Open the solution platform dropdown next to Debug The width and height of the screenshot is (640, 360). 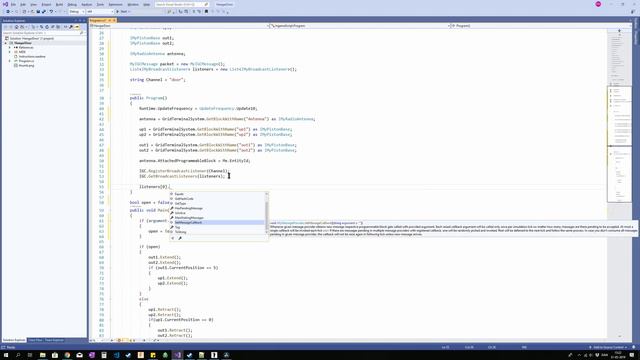pyautogui.click(x=100, y=11)
